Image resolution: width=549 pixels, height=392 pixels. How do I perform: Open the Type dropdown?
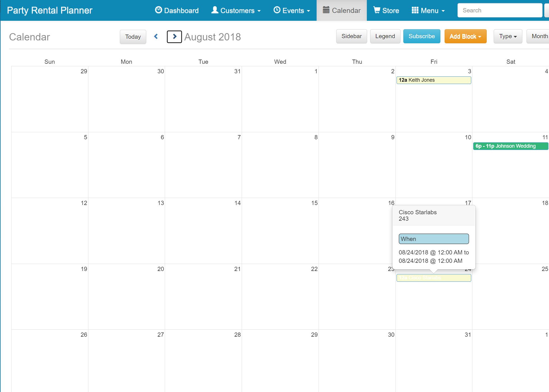coord(508,37)
